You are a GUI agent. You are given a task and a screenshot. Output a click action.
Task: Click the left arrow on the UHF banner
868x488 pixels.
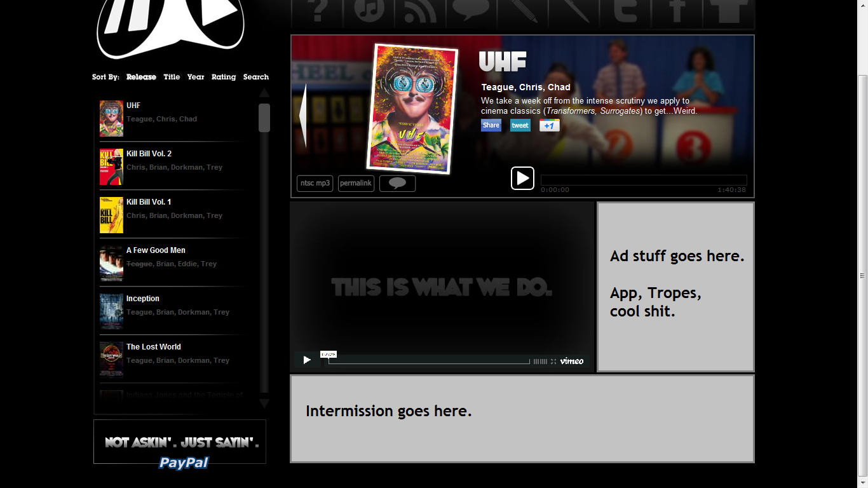[302, 116]
